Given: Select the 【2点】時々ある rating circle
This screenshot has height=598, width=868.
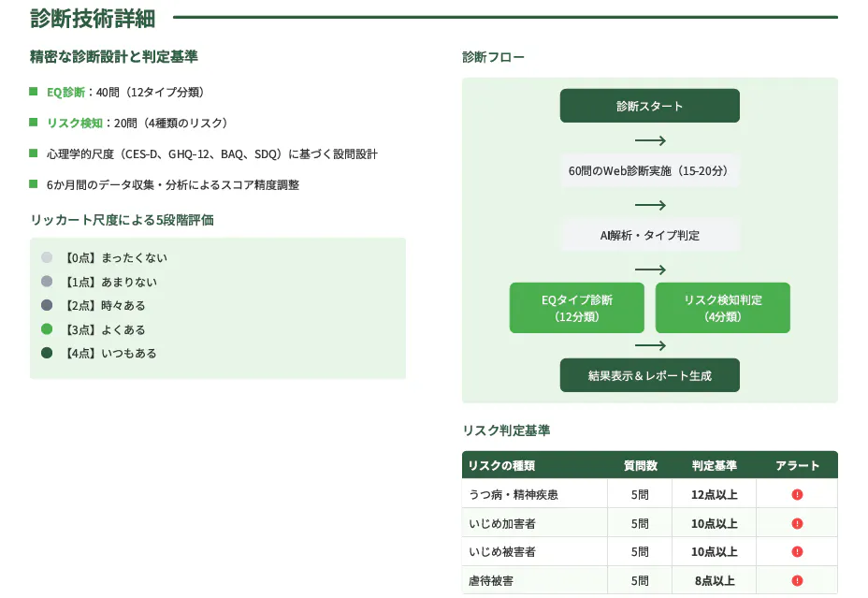Looking at the screenshot, I should [x=47, y=305].
